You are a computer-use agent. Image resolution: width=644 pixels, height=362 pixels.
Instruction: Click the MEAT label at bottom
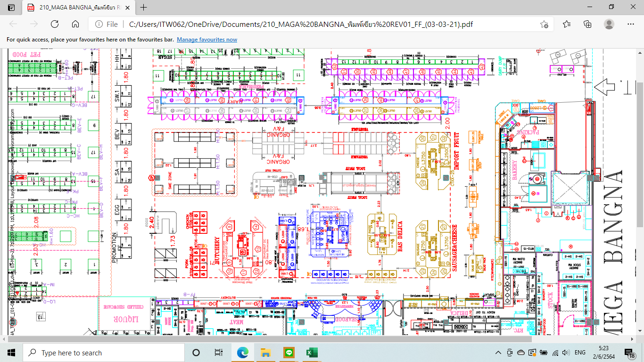(236, 322)
